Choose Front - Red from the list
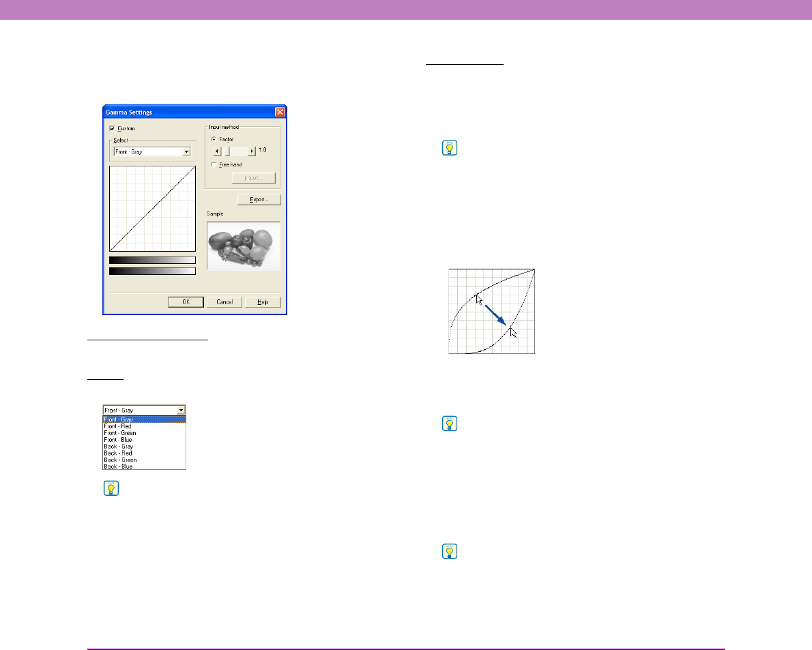Viewport: 812px width, 650px height. coord(144,426)
